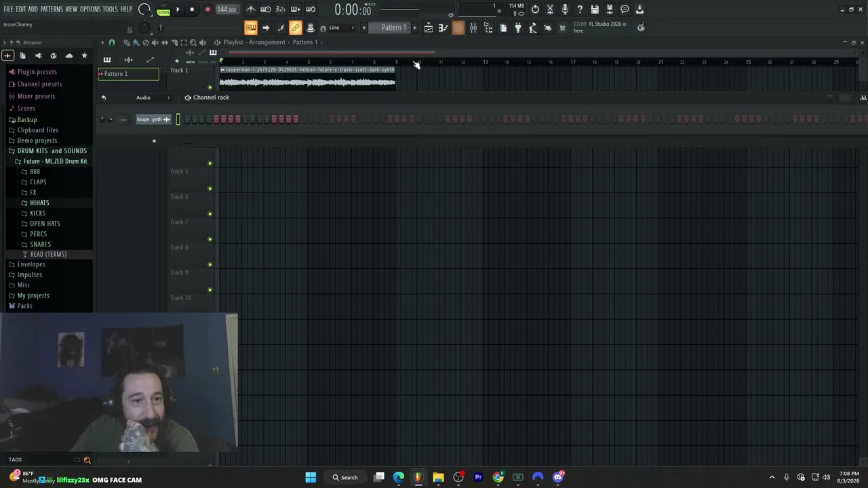The image size is (868, 488).
Task: Start playback with the Play button
Action: (178, 9)
